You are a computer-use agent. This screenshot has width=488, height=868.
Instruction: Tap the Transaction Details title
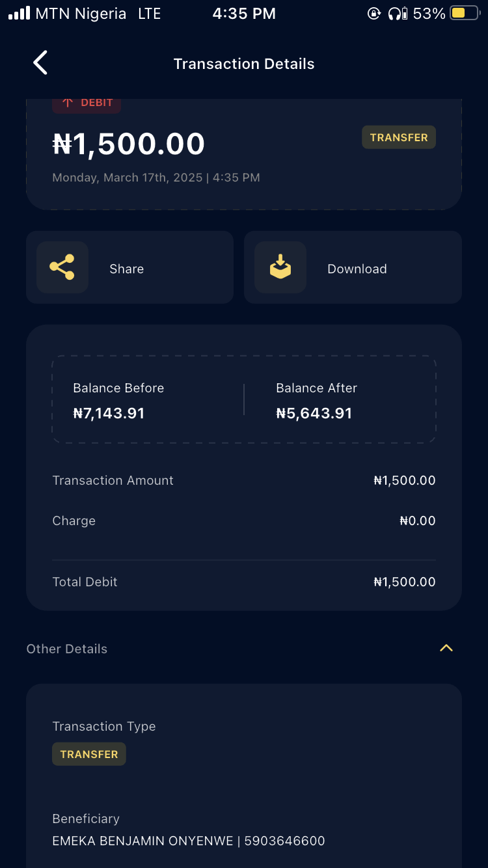[x=244, y=64]
